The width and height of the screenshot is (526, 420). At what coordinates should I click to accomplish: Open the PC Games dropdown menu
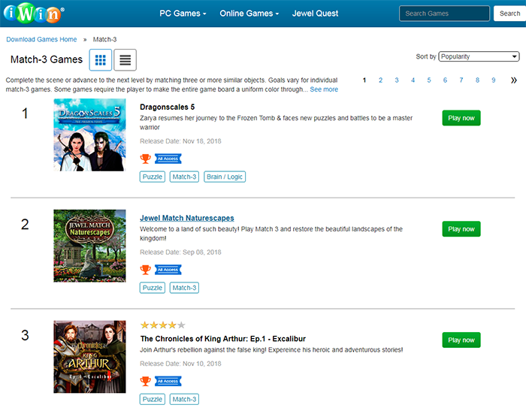tap(183, 14)
